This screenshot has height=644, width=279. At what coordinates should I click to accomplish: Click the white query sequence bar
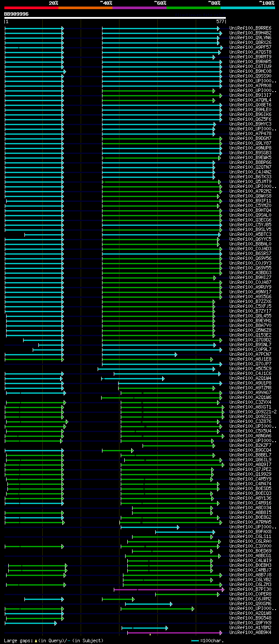click(115, 18)
